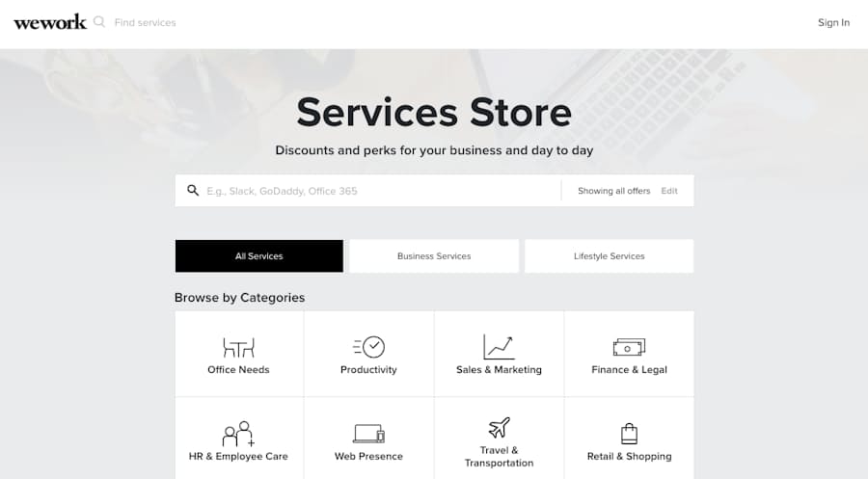The height and width of the screenshot is (479, 868).
Task: Click the magnifier inside the main search box
Action: 193,190
